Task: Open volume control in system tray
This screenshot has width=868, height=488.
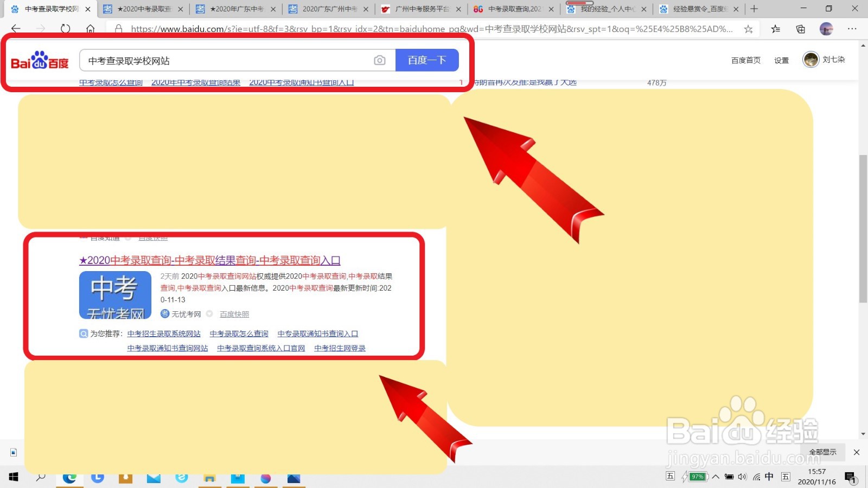Action: pos(742,477)
